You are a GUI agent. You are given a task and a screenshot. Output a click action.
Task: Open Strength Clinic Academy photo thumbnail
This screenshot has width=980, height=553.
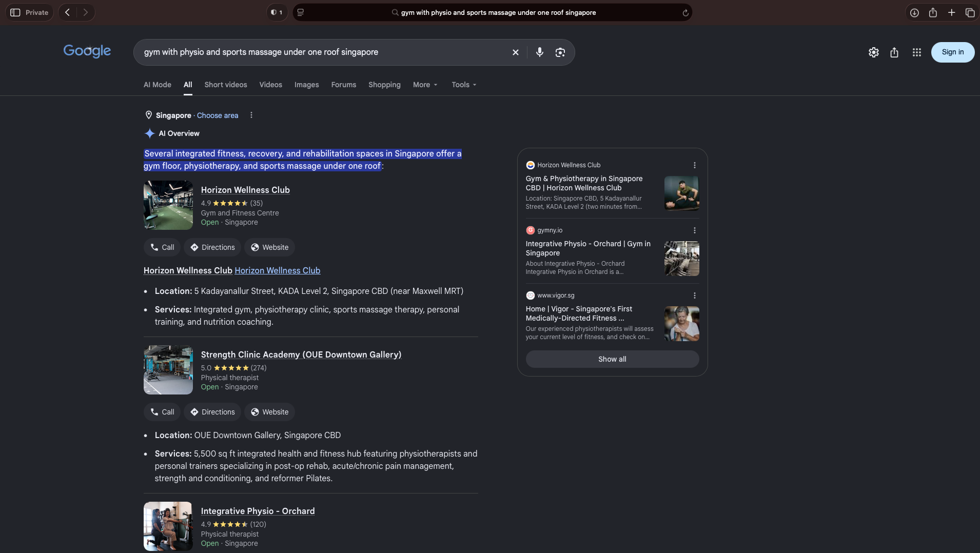(168, 370)
